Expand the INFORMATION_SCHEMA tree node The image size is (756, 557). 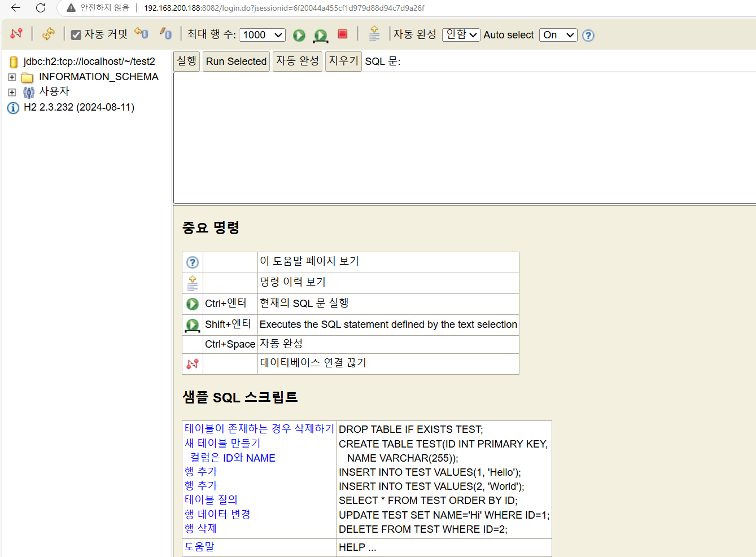[x=12, y=77]
